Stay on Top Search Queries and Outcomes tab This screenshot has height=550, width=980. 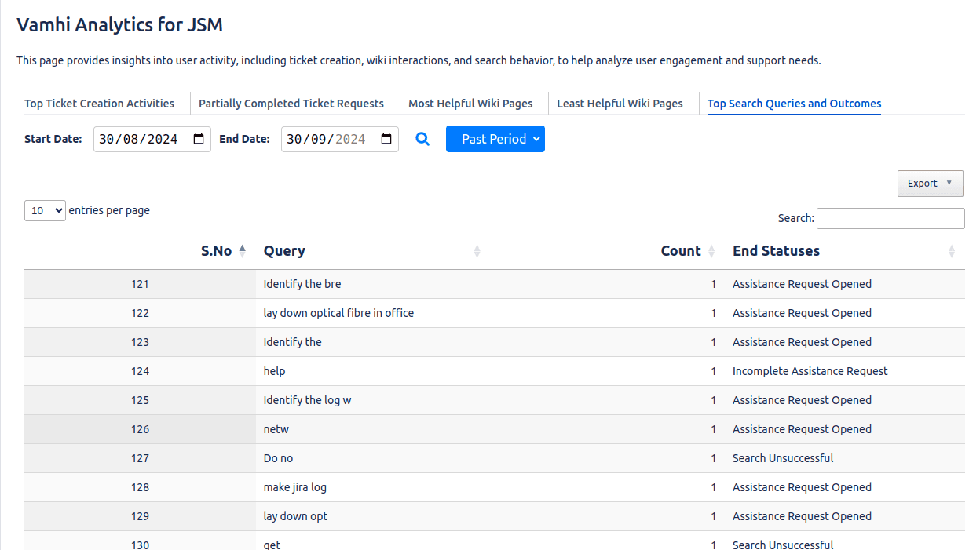793,103
